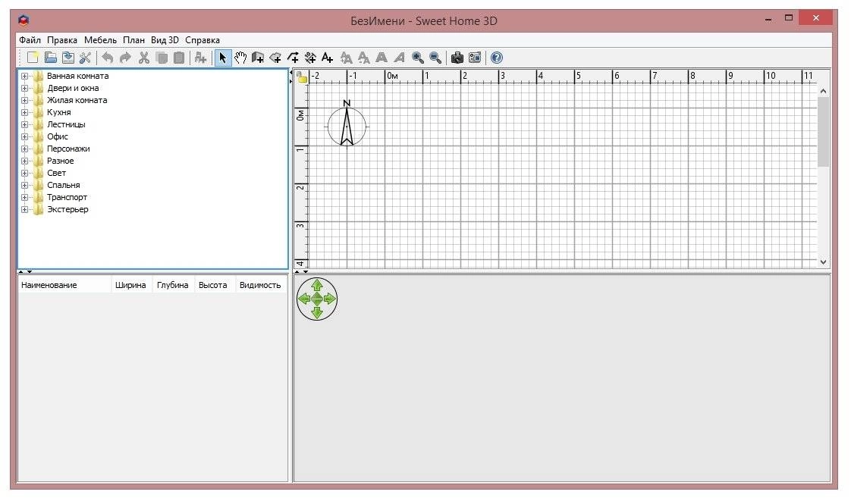Turn 3D view left with left arrow
Image resolution: width=851 pixels, height=504 pixels.
(304, 299)
